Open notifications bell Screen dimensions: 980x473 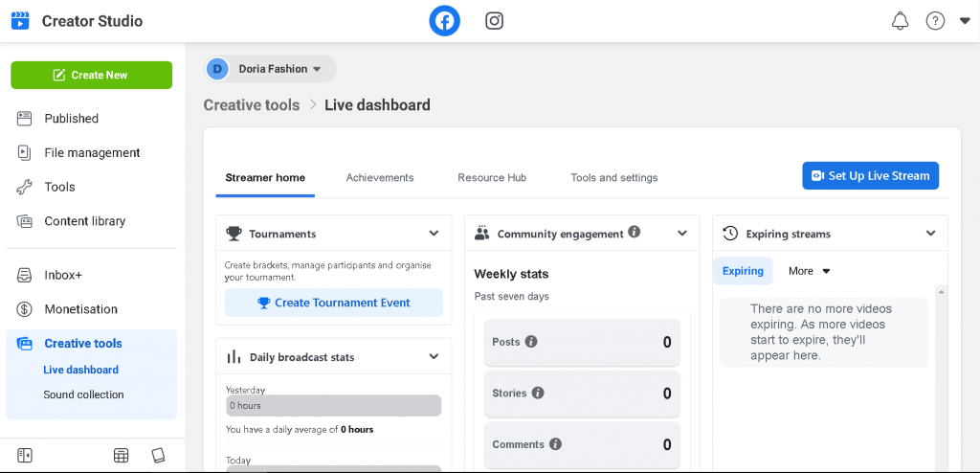[900, 21]
